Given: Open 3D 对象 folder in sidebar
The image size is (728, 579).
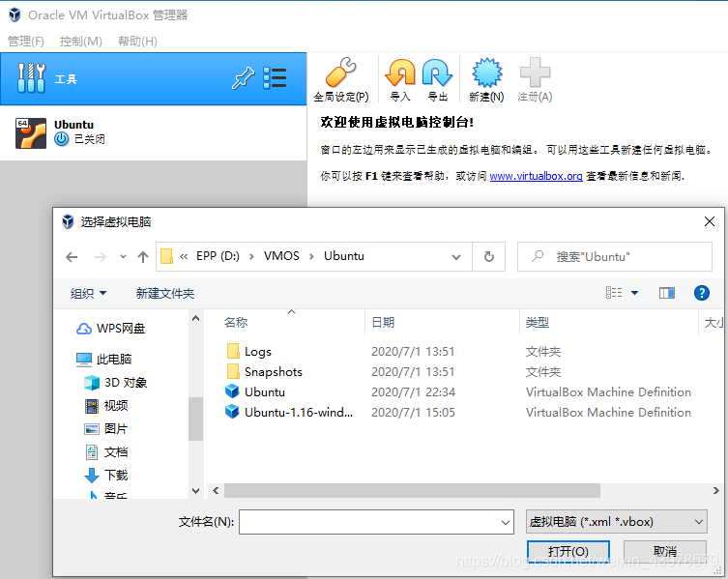Looking at the screenshot, I should 116,383.
